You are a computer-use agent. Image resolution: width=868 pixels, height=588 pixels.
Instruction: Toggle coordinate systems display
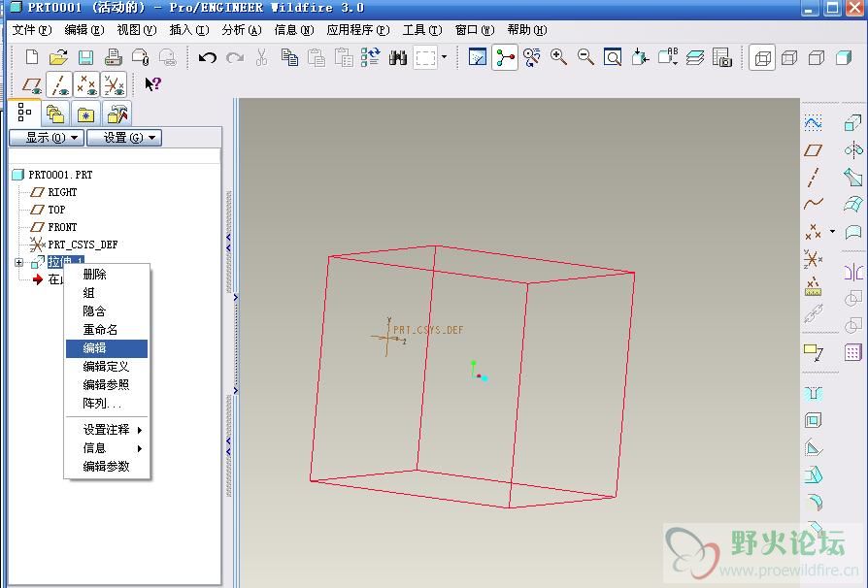[115, 85]
